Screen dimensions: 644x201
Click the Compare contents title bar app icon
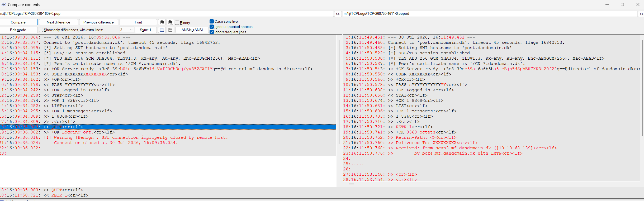tap(3, 4)
